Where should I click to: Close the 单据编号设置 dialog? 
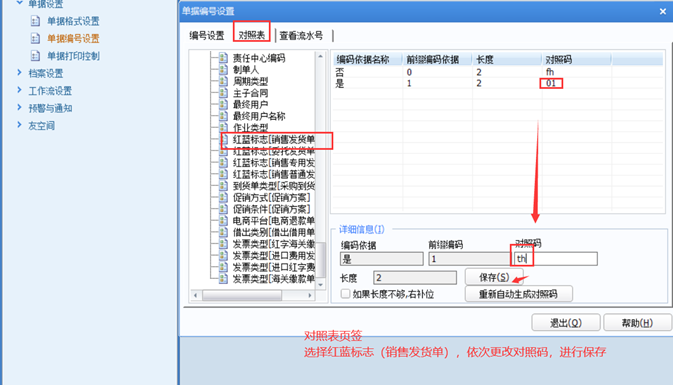tap(663, 12)
